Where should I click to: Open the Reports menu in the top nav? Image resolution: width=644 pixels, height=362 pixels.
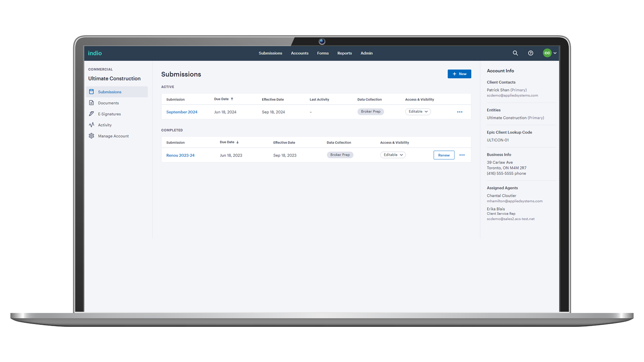pyautogui.click(x=344, y=53)
